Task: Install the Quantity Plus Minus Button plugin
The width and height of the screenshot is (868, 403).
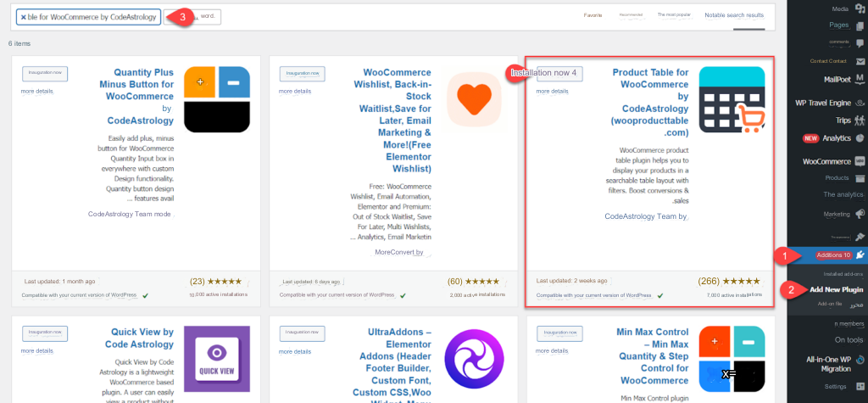Action: pos(45,73)
